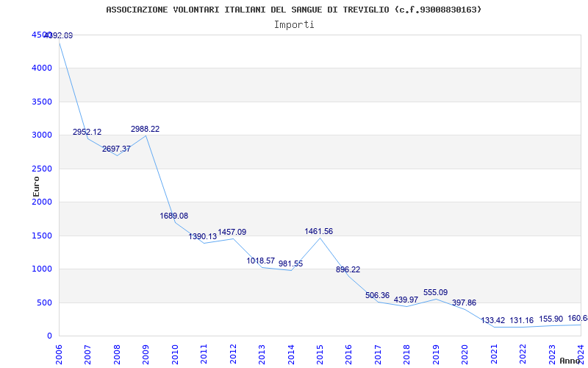
Task: Select data value 2697.37
Action: pos(116,149)
